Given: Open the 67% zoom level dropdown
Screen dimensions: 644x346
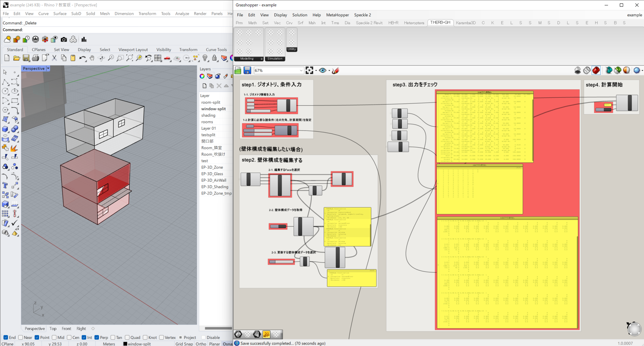Looking at the screenshot, I should (x=301, y=71).
